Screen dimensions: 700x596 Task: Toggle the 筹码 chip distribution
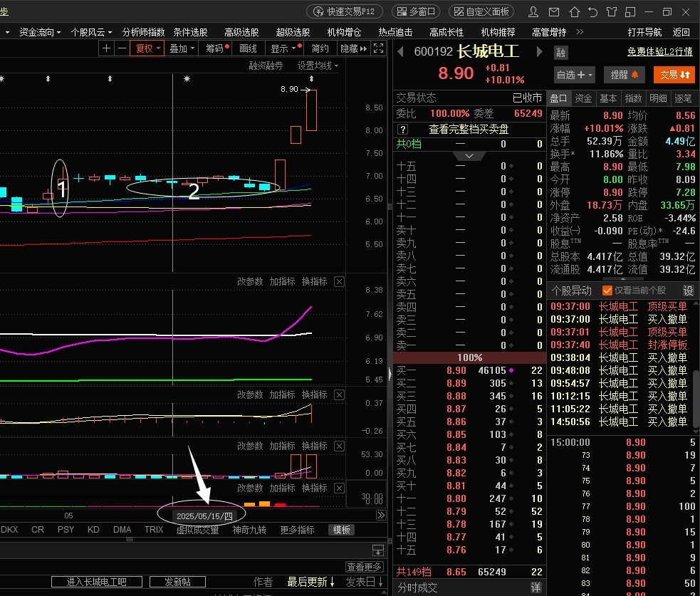point(216,48)
